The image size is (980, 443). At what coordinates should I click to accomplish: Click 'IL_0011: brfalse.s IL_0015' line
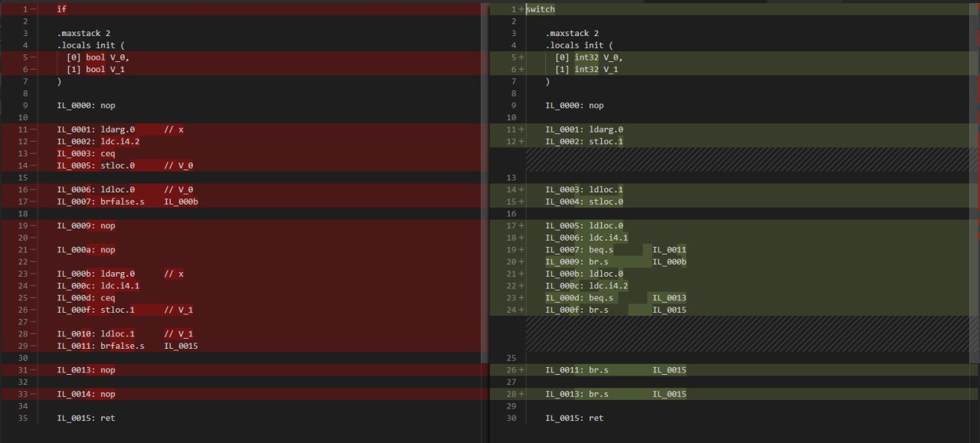click(x=127, y=346)
